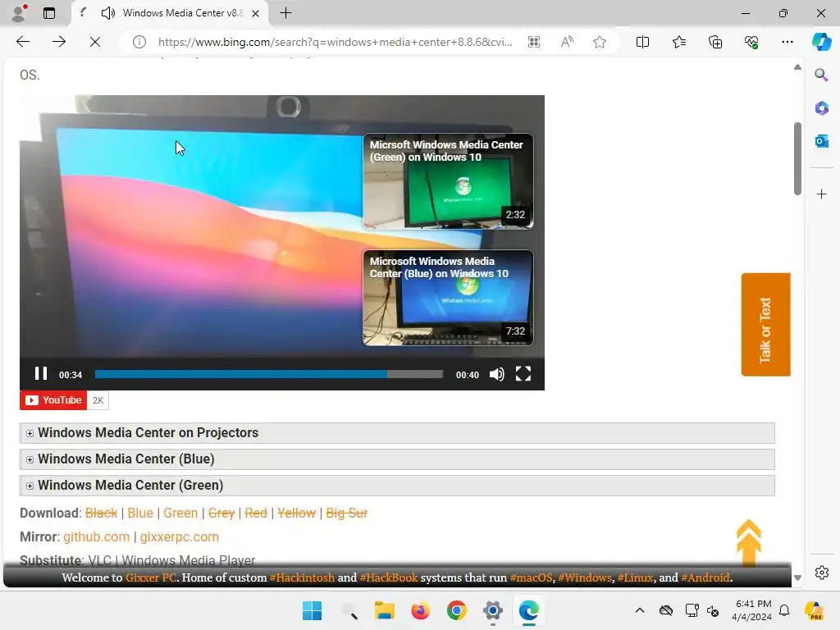Go forward in browser history
Viewport: 840px width, 630px height.
59,42
